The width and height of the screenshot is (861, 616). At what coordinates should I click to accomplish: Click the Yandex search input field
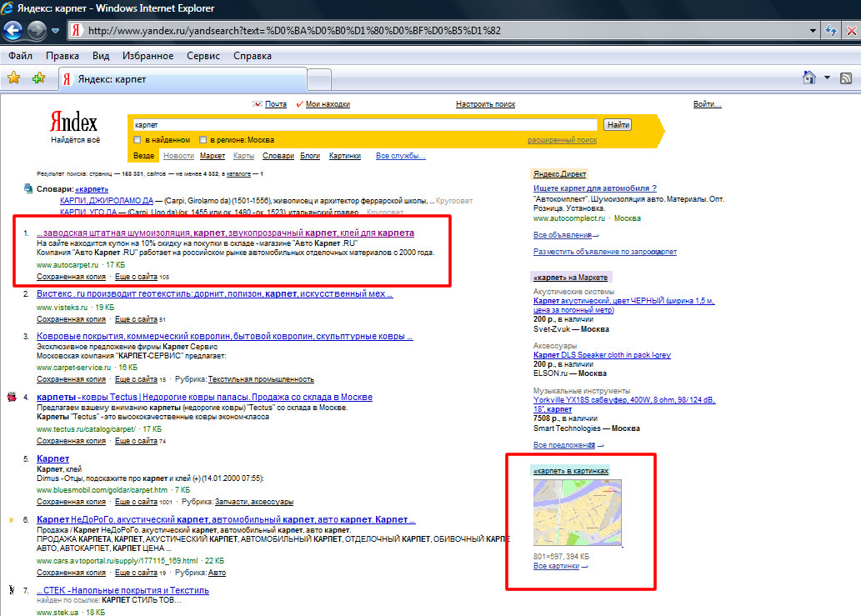tap(364, 124)
